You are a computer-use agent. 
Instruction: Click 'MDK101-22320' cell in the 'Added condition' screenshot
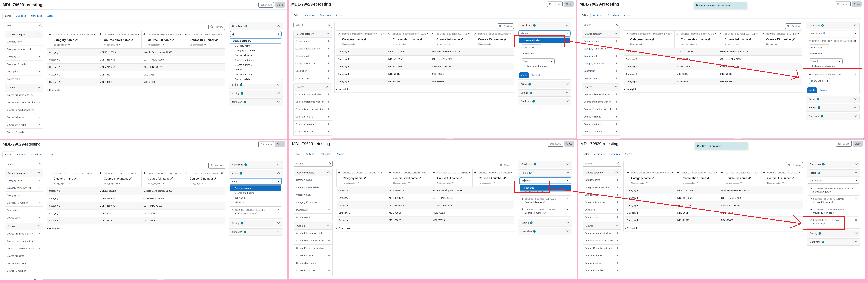[x=684, y=52]
